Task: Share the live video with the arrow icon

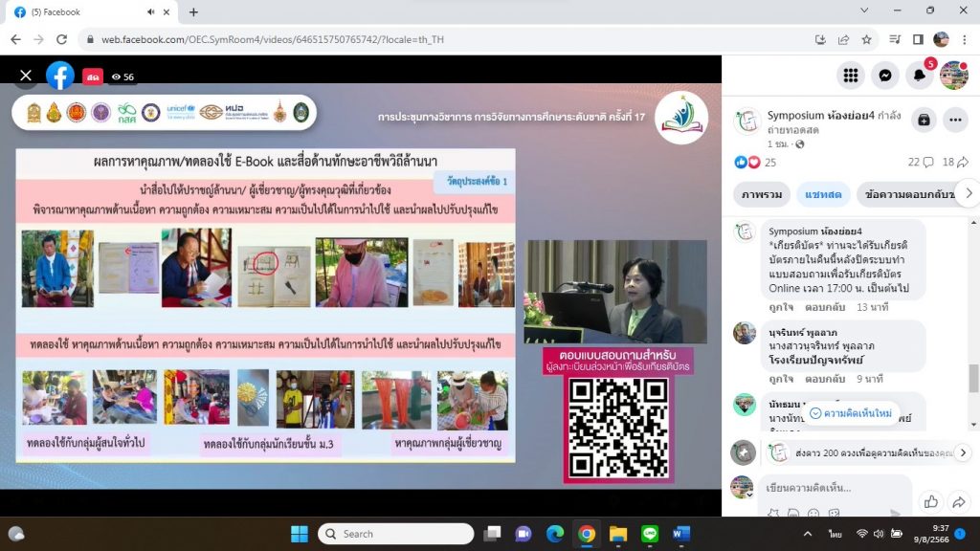Action: (x=959, y=501)
